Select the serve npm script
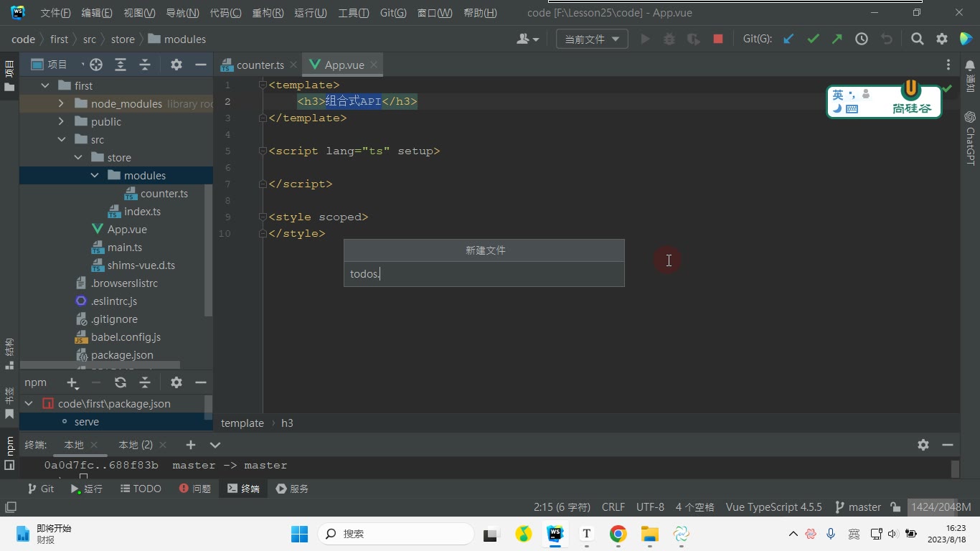980x551 pixels. pos(86,422)
